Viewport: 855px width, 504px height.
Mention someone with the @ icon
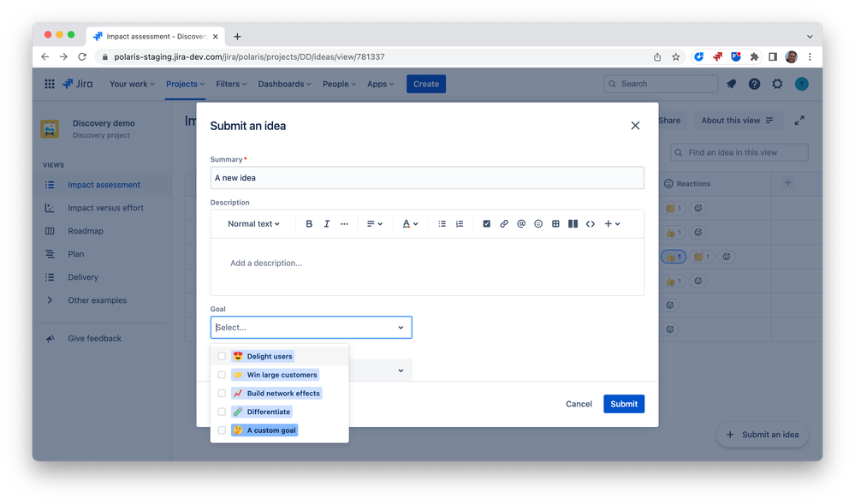pos(521,223)
